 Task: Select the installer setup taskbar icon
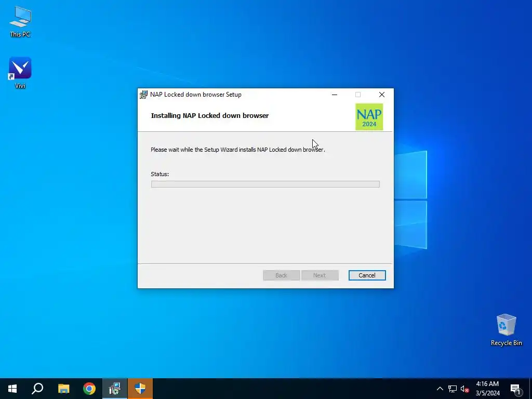[x=115, y=389]
